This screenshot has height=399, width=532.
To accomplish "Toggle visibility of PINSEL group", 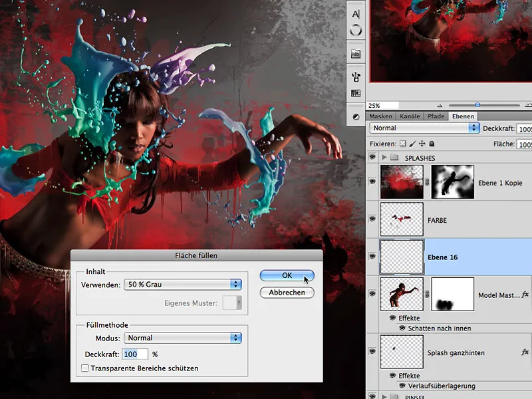I will (372, 396).
